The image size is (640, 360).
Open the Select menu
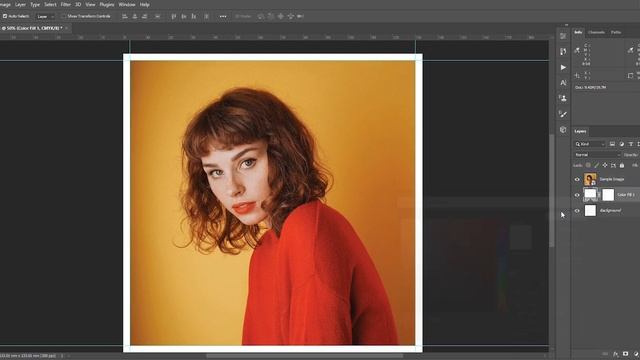[x=50, y=4]
